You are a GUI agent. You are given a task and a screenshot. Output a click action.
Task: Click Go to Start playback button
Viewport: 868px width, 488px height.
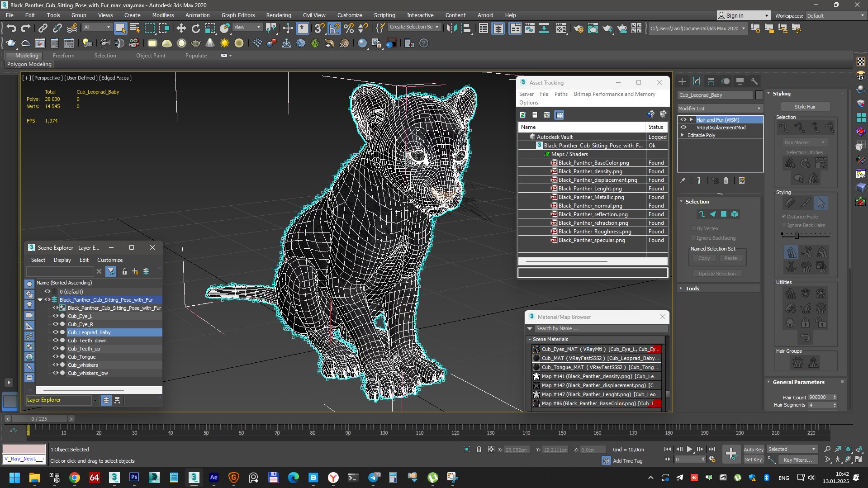coord(668,449)
